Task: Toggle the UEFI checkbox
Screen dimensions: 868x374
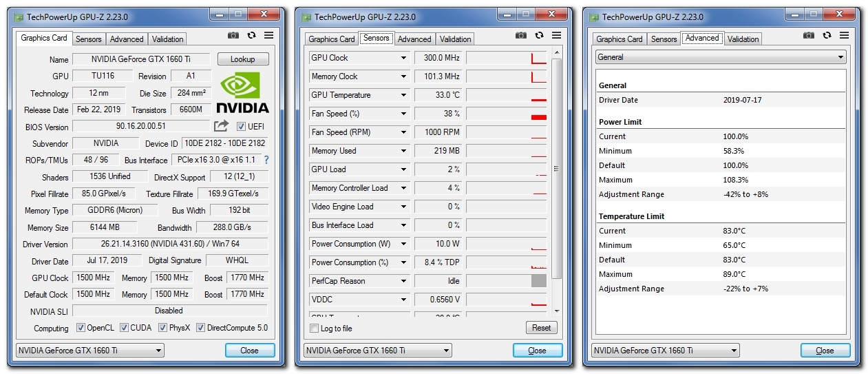Action: point(241,126)
